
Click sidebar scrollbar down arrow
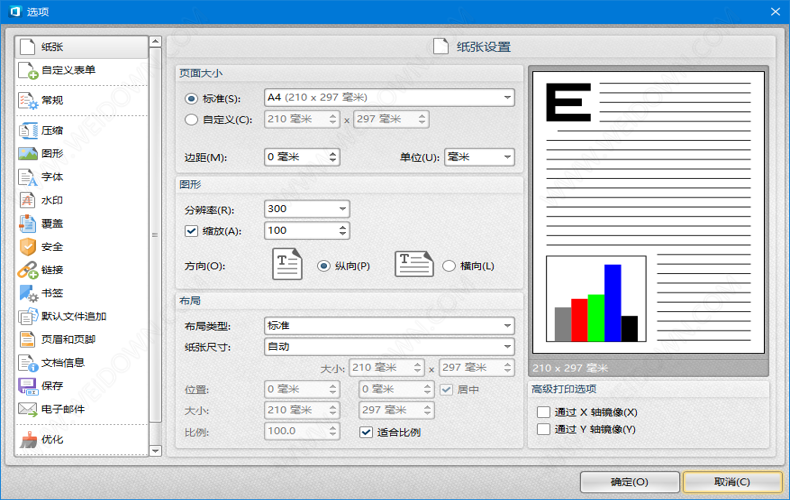click(x=155, y=451)
